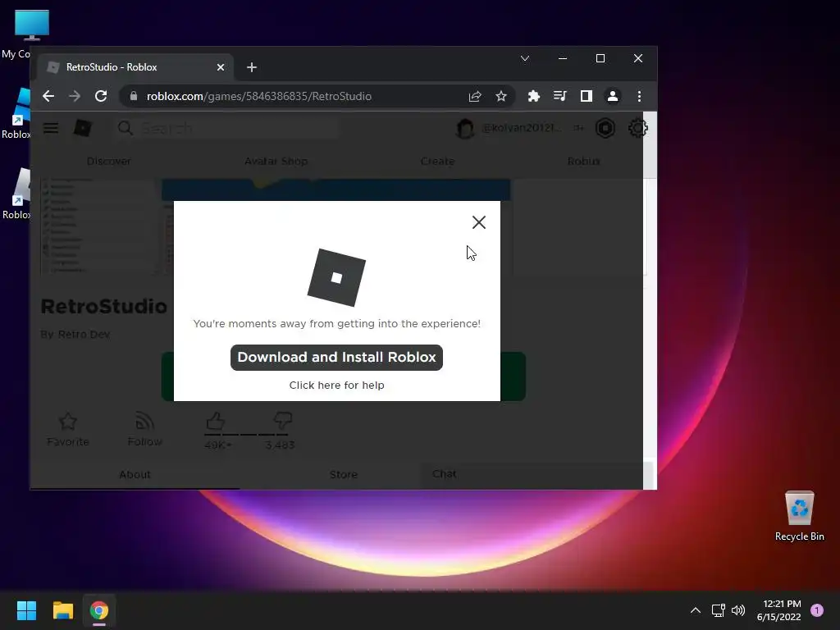840x630 pixels.
Task: Click the browser forward arrow
Action: [x=75, y=96]
